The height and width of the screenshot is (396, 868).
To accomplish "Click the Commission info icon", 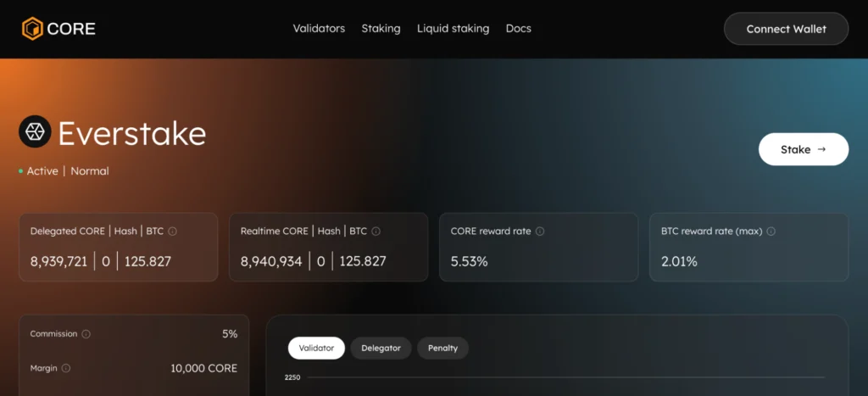I will (x=86, y=334).
